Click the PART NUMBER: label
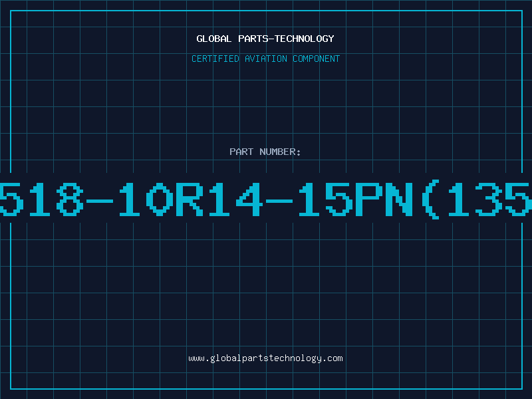The height and width of the screenshot is (399, 532). point(265,152)
